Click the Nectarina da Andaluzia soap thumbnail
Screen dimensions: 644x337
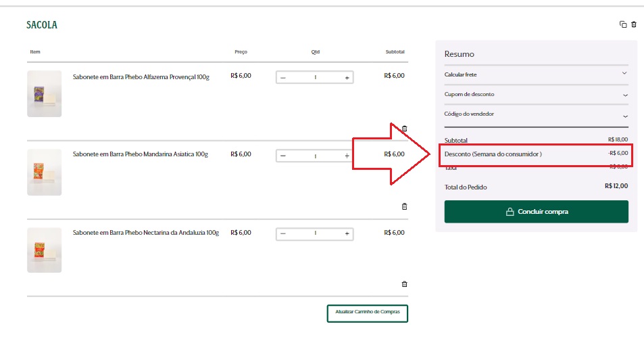click(x=45, y=250)
